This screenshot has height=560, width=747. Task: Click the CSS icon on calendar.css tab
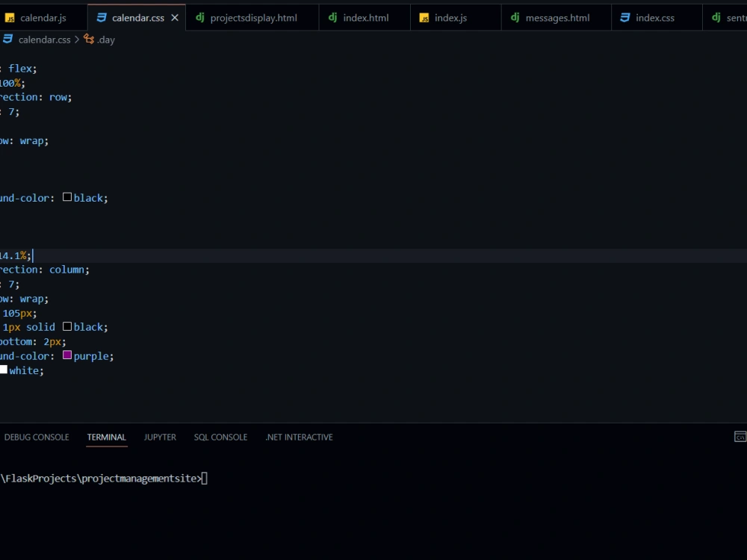[x=102, y=18]
